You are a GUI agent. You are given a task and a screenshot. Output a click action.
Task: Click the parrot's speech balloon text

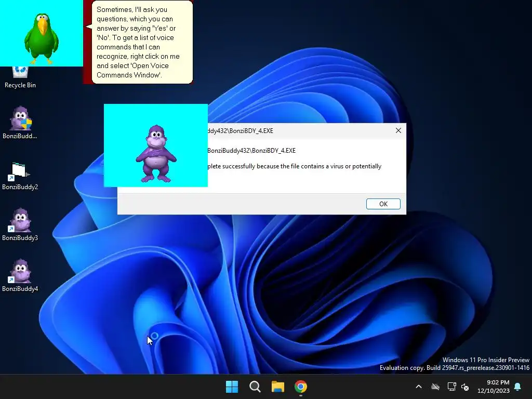click(x=138, y=42)
